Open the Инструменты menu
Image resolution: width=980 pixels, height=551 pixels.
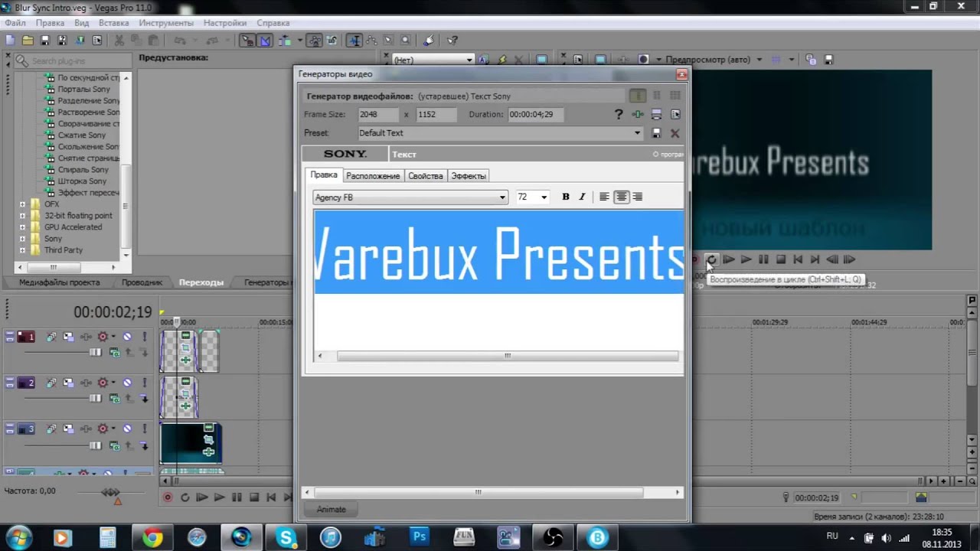pyautogui.click(x=166, y=23)
